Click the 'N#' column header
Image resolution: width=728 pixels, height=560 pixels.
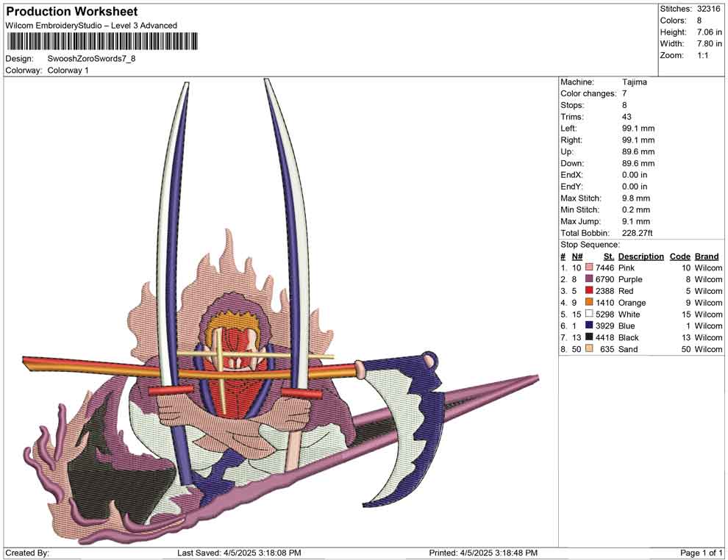click(577, 256)
